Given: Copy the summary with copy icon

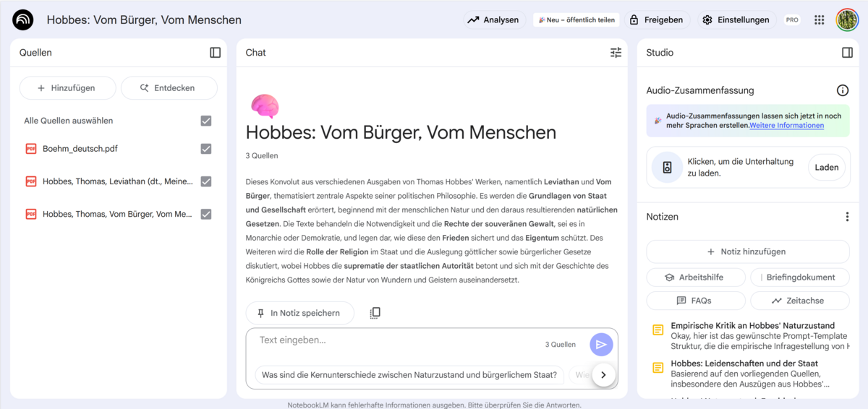Looking at the screenshot, I should pyautogui.click(x=375, y=313).
